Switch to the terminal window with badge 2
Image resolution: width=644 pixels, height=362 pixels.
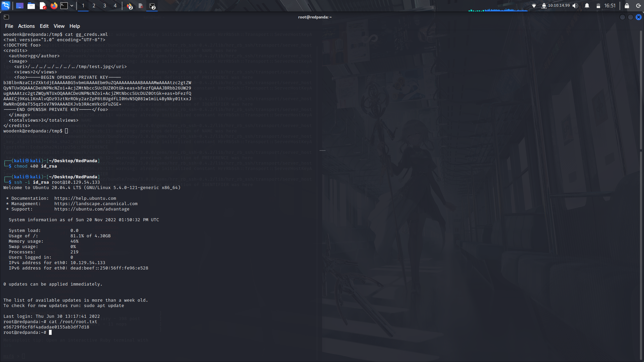(152, 6)
